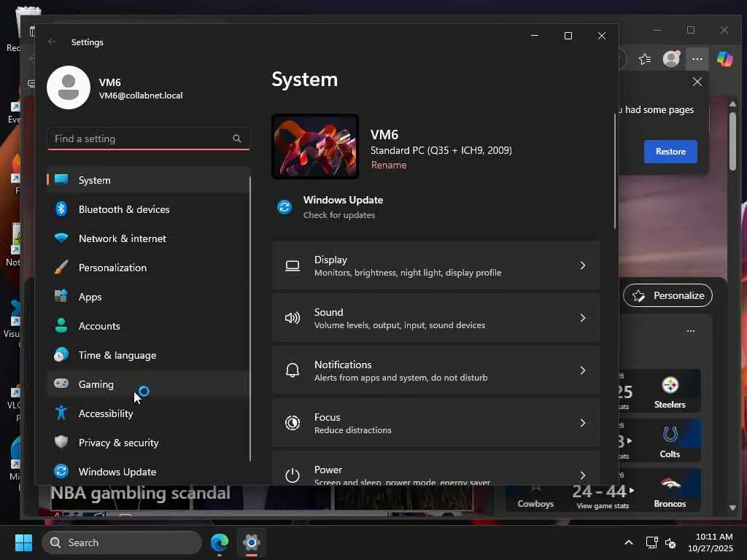Select System in the sidebar
The width and height of the screenshot is (747, 560).
(x=148, y=180)
